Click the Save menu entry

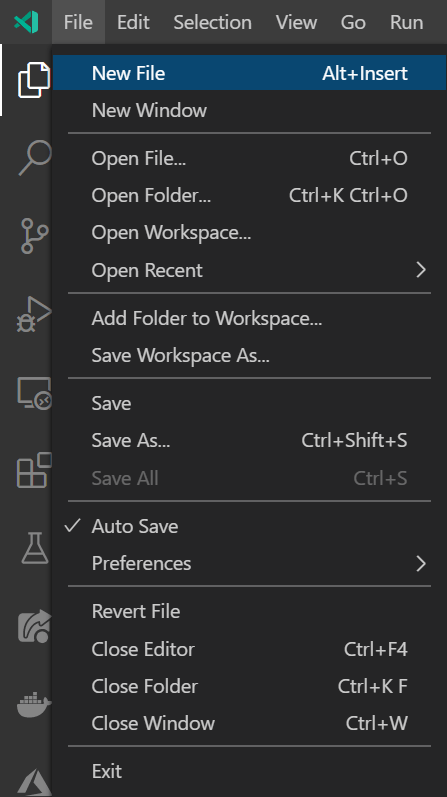coord(249,403)
